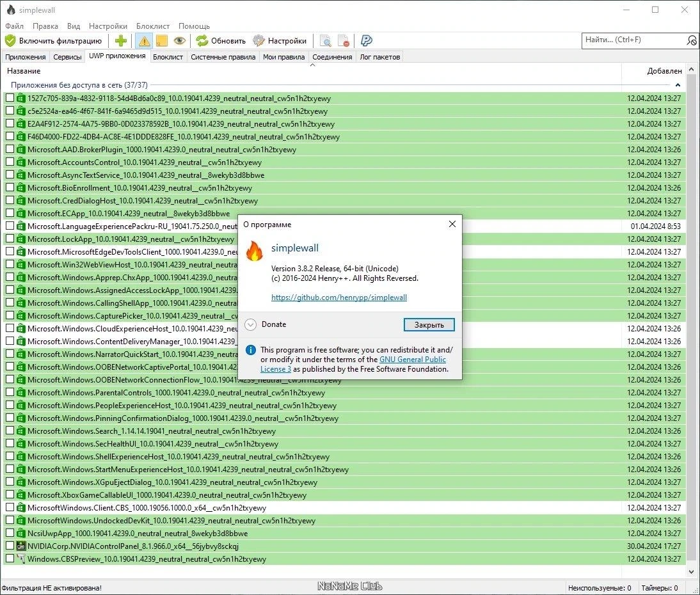Click the store icon of MicrosoftWindows.UndockedDevKit row
Image resolution: width=700 pixels, height=595 pixels.
tap(21, 520)
